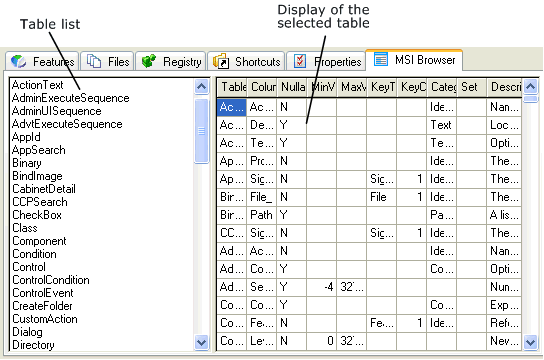Click the Nullable column header

[x=291, y=87]
